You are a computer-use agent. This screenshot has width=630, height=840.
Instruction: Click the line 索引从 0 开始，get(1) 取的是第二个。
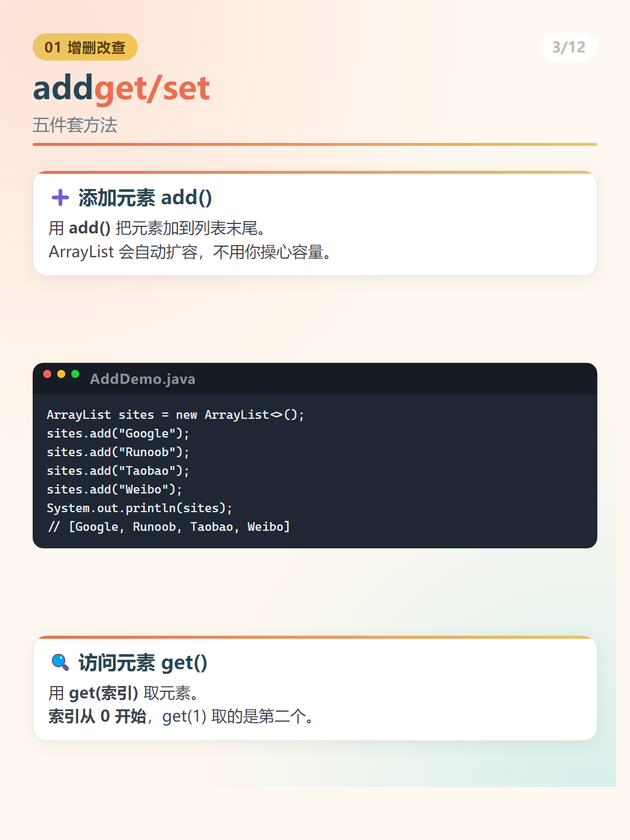(x=183, y=716)
